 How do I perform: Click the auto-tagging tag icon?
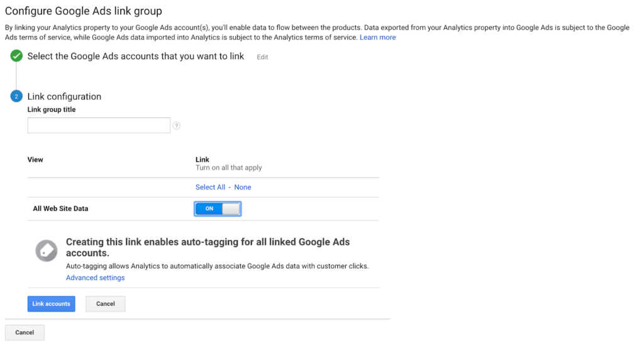[47, 251]
